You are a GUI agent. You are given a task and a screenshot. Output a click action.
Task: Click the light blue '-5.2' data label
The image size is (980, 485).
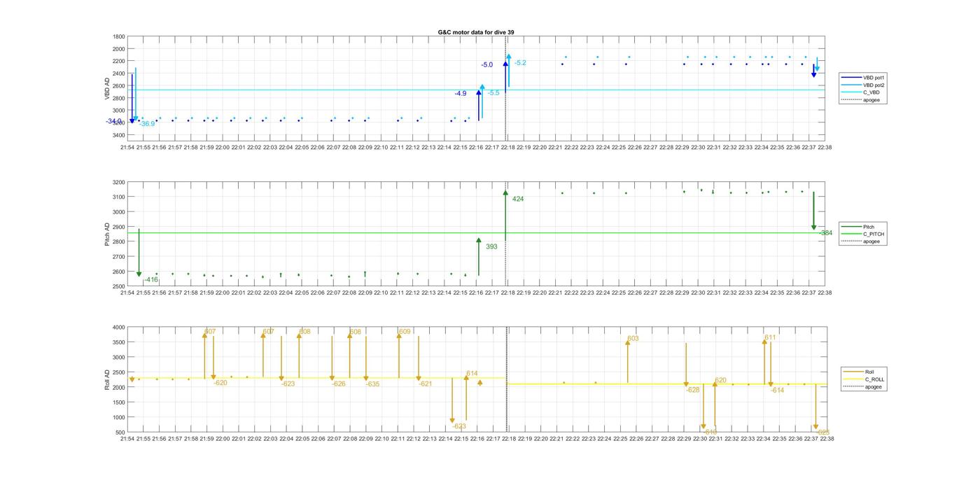[520, 63]
